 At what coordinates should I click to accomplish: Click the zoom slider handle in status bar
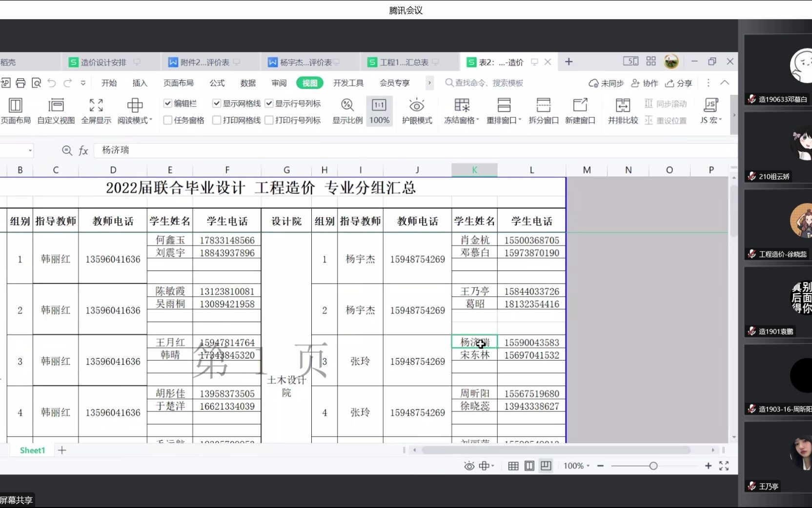pos(653,466)
